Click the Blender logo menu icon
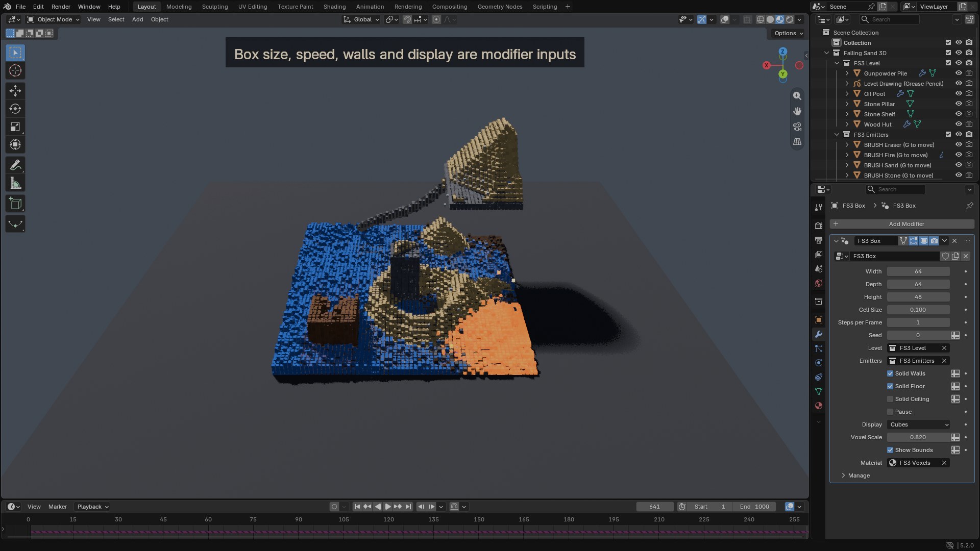Image resolution: width=980 pixels, height=551 pixels. [7, 7]
